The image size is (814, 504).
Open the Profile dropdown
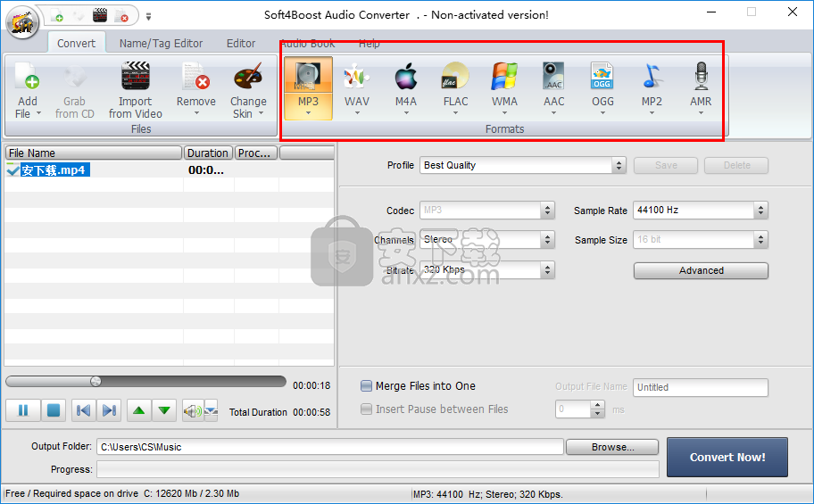[x=618, y=165]
